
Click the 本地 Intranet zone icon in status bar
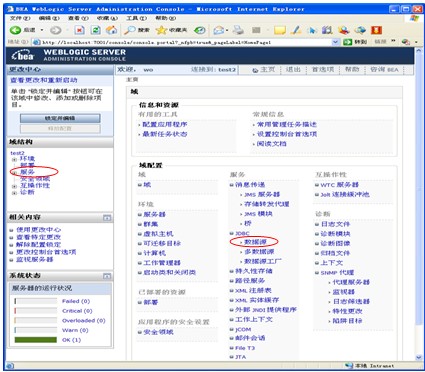tap(349, 366)
